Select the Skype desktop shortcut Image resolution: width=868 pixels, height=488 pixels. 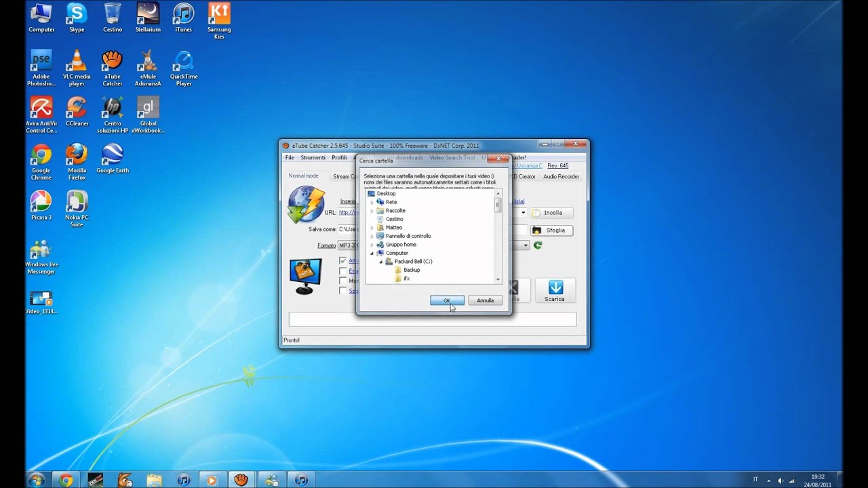pos(77,18)
